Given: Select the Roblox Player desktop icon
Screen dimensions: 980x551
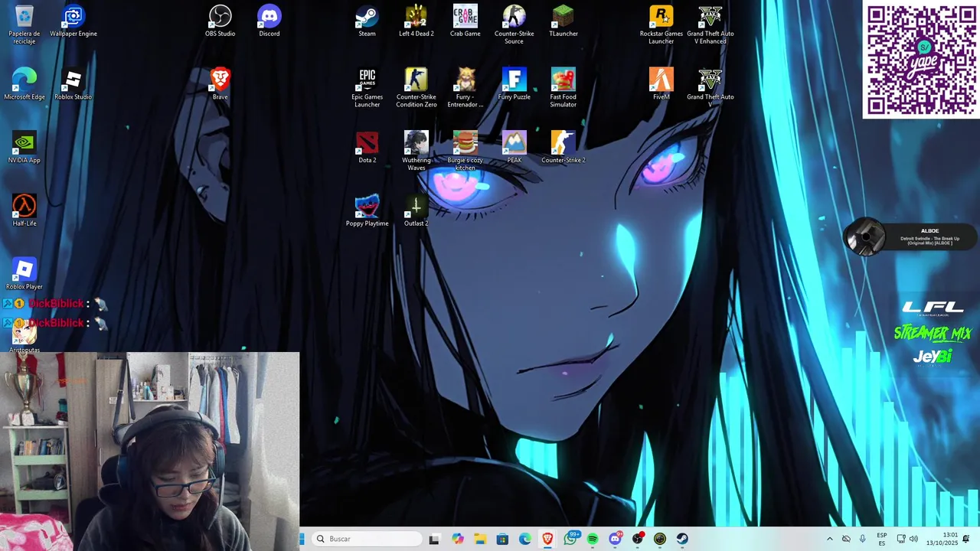Looking at the screenshot, I should click(x=24, y=274).
